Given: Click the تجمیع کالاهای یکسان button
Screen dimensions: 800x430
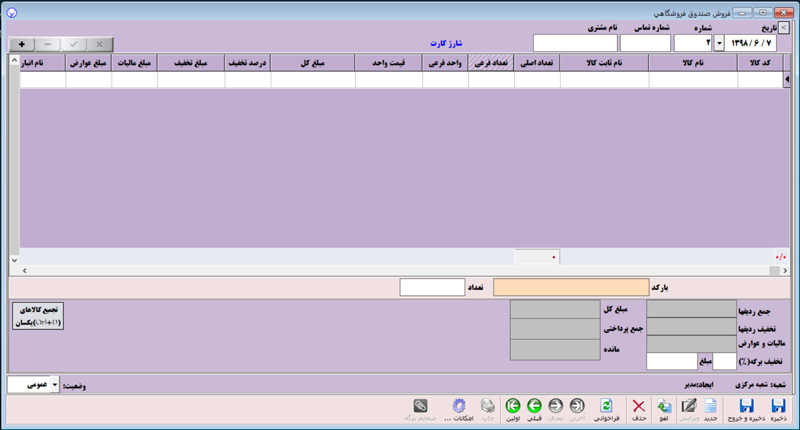Looking at the screenshot, I should click(x=37, y=316).
